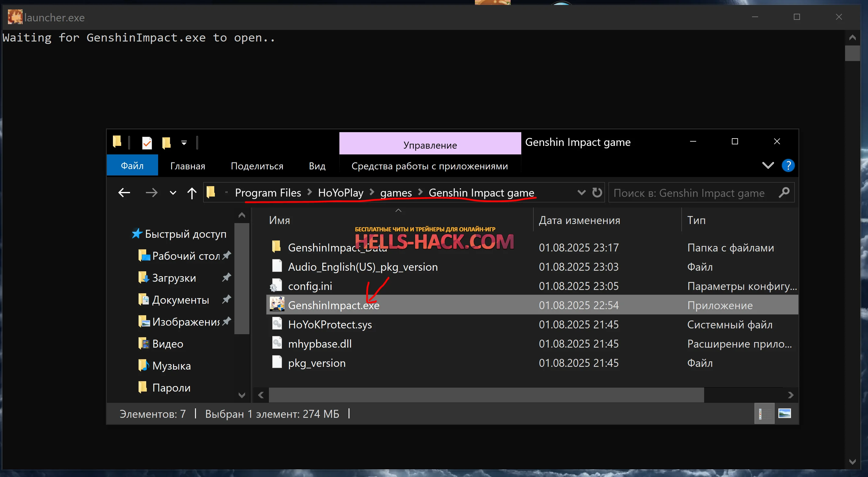Open the address bar history dropdown
The height and width of the screenshot is (477, 868).
tap(581, 192)
